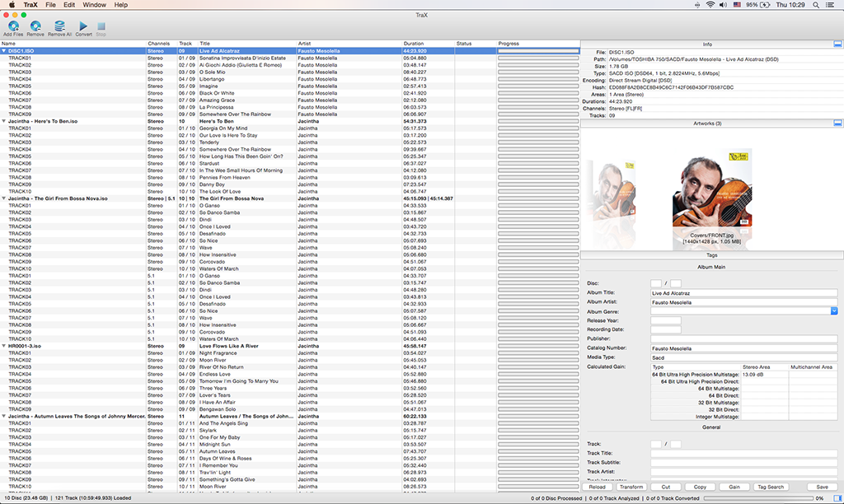Image resolution: width=844 pixels, height=504 pixels.
Task: Collapse the Info panel with its blue icon
Action: tap(837, 44)
